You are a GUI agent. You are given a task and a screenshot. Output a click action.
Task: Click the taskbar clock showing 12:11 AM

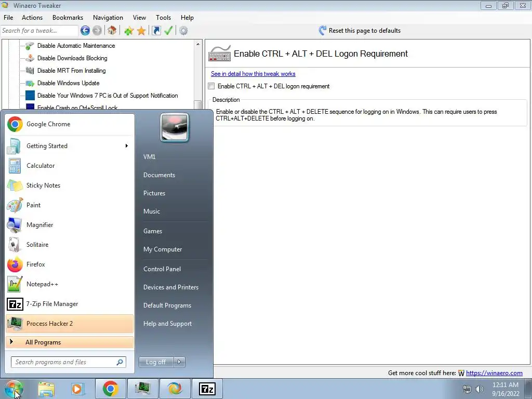click(506, 389)
